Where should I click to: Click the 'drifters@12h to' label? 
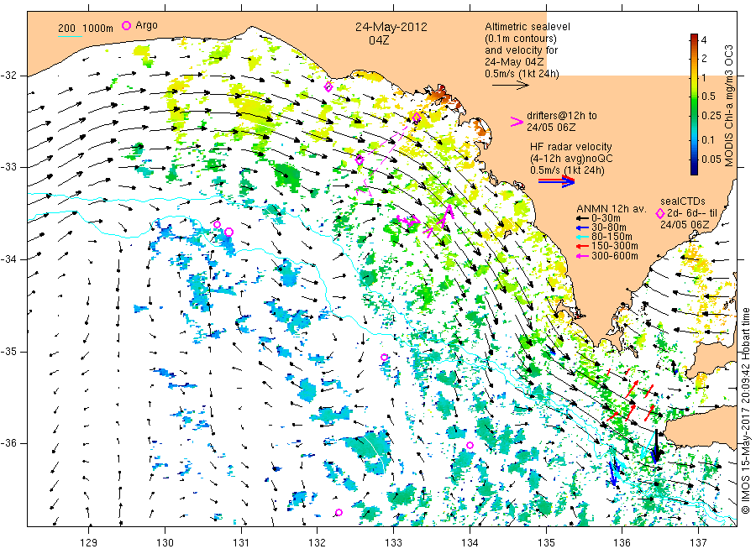(562, 116)
